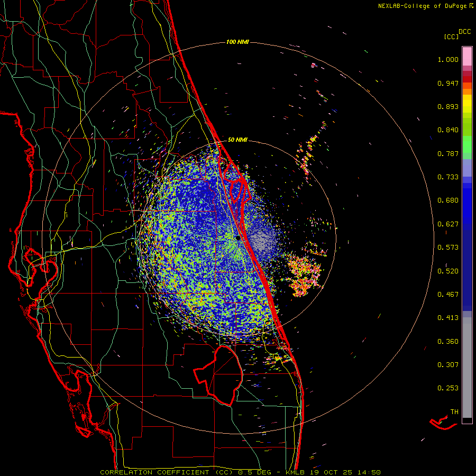
Task: Click the yellow-pink offshore echo cluster southeast
Action: coord(304,274)
